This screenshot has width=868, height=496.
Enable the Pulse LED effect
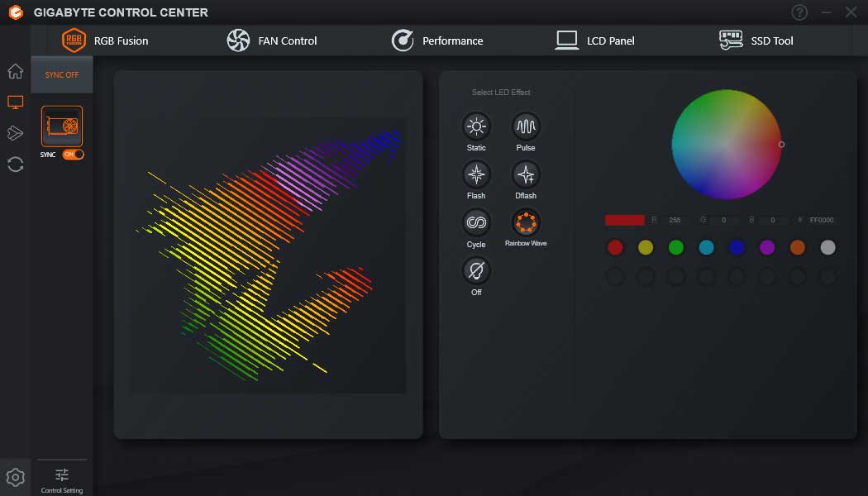pos(526,128)
